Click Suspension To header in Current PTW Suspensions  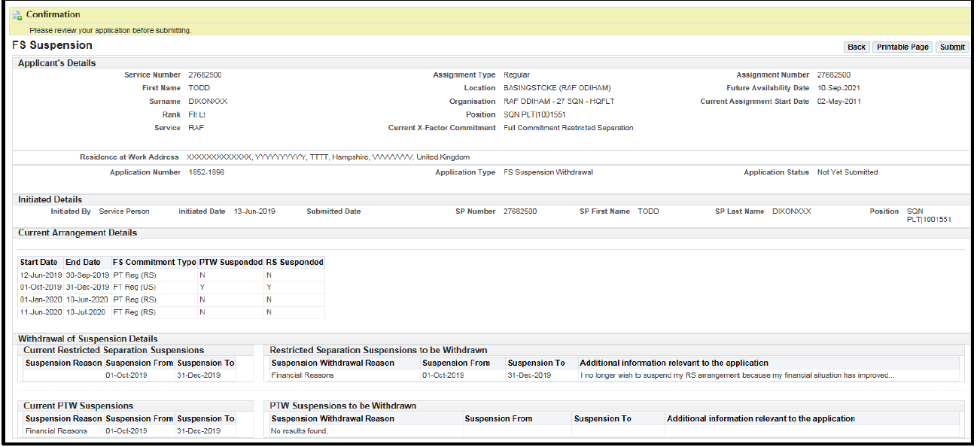point(205,418)
